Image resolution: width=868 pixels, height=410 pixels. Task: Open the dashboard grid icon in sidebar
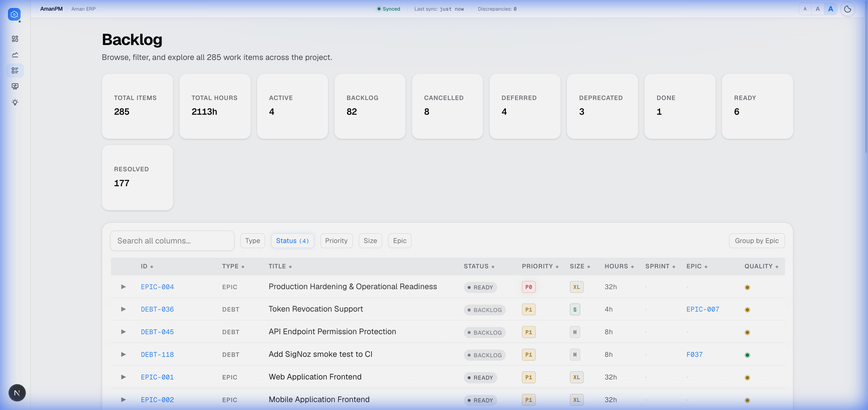[x=15, y=39]
